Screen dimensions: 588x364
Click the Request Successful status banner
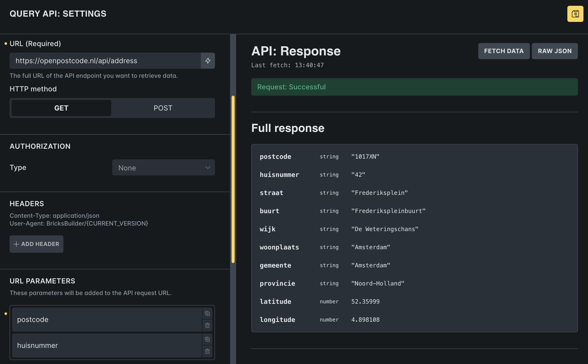pyautogui.click(x=414, y=87)
